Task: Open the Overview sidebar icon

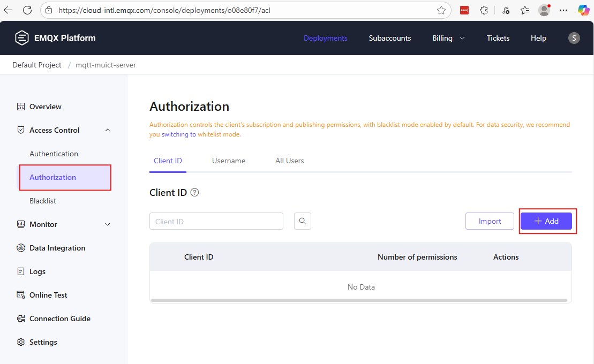Action: 21,107
